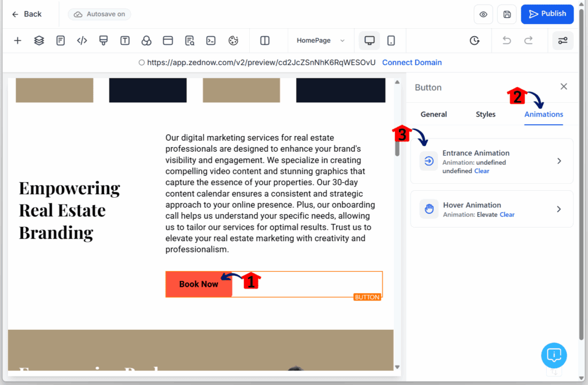Open the theme palette icon
The image size is (588, 385).
(x=233, y=41)
